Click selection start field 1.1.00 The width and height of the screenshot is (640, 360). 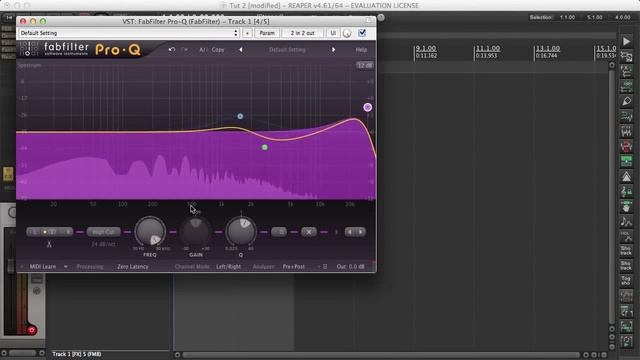pyautogui.click(x=567, y=17)
